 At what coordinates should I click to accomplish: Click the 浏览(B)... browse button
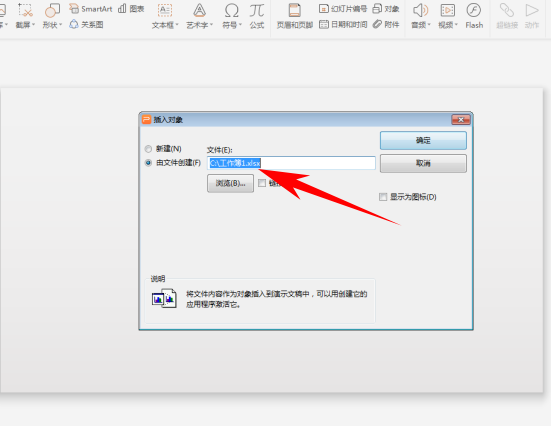tap(231, 183)
